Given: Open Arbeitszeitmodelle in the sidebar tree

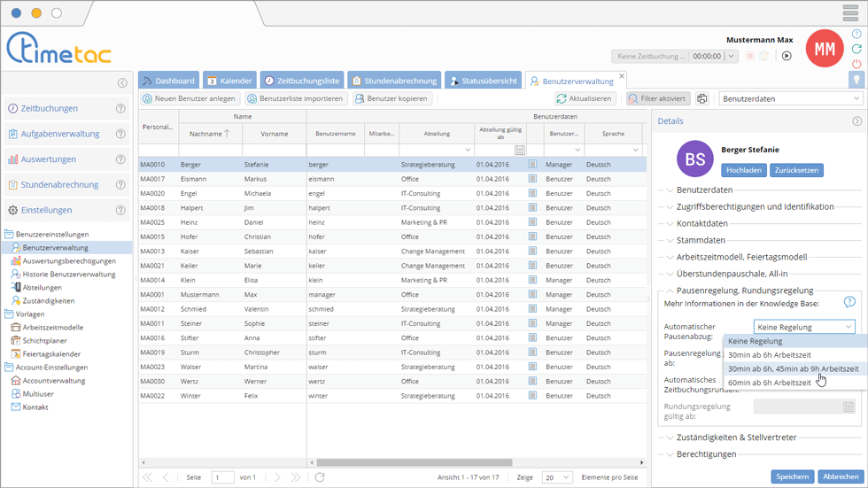Looking at the screenshot, I should (53, 327).
